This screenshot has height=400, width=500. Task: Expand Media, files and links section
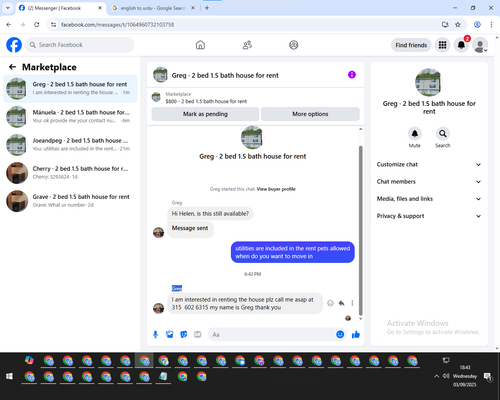pos(429,199)
